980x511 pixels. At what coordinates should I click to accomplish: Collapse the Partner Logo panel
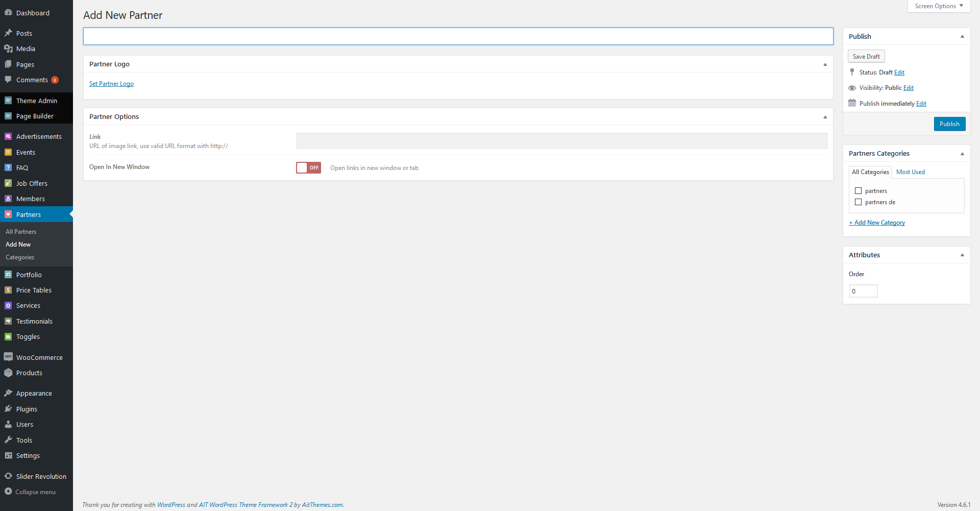pos(825,64)
